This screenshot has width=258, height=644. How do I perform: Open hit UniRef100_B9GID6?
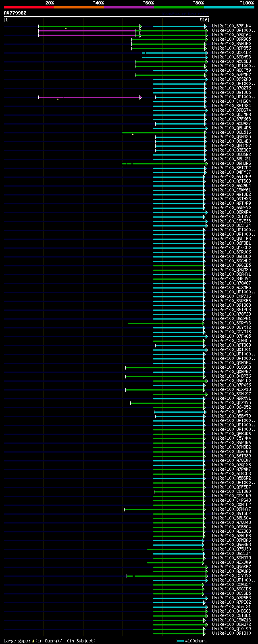point(231,589)
